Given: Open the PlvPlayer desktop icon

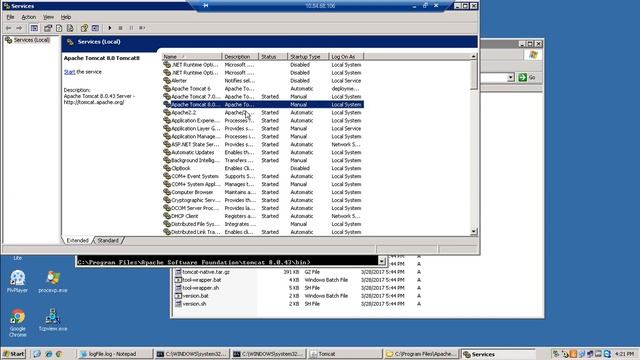Looking at the screenshot, I should click(x=18, y=281).
